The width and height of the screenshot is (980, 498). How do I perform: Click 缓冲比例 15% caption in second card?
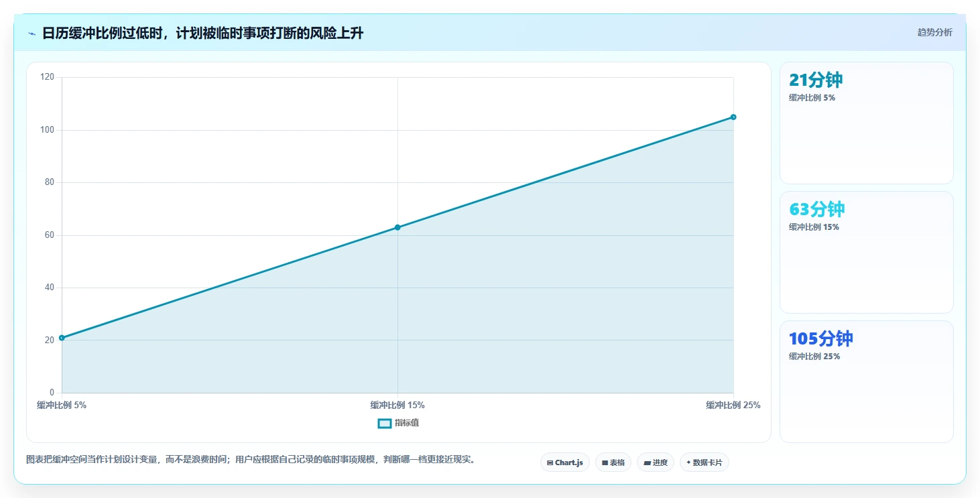(814, 227)
